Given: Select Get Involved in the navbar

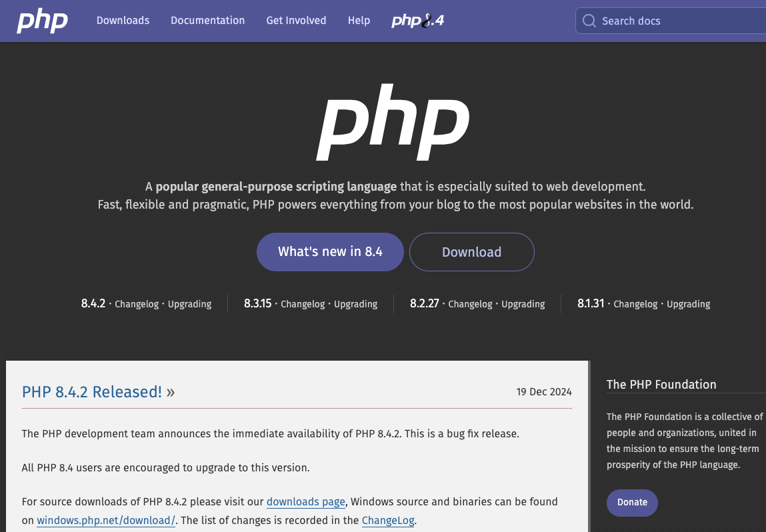Looking at the screenshot, I should [x=296, y=21].
